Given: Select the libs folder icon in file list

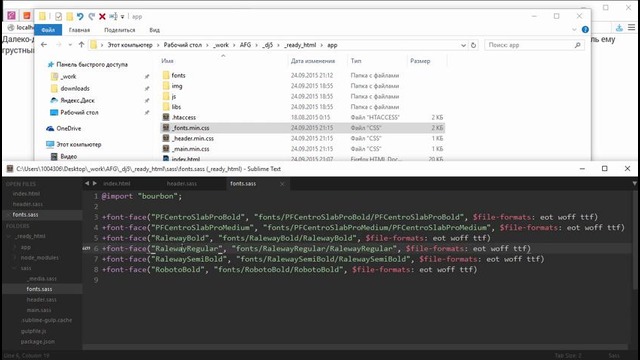Looking at the screenshot, I should point(166,107).
